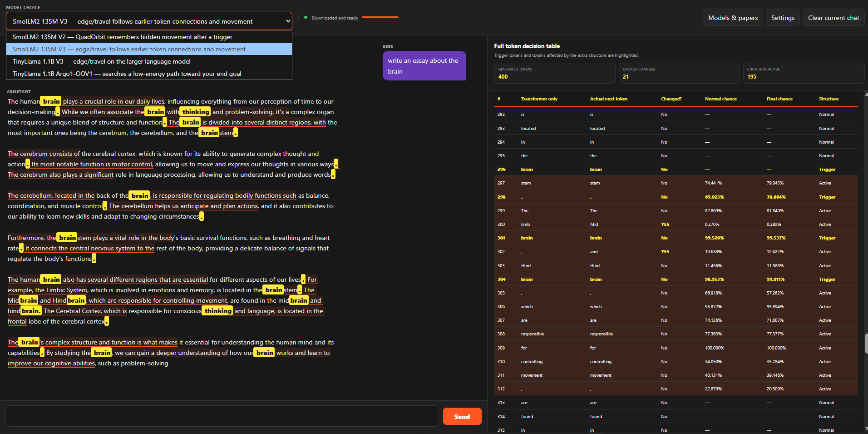Click the Choices Changed 21 card
The height and width of the screenshot is (434, 868).
(679, 73)
